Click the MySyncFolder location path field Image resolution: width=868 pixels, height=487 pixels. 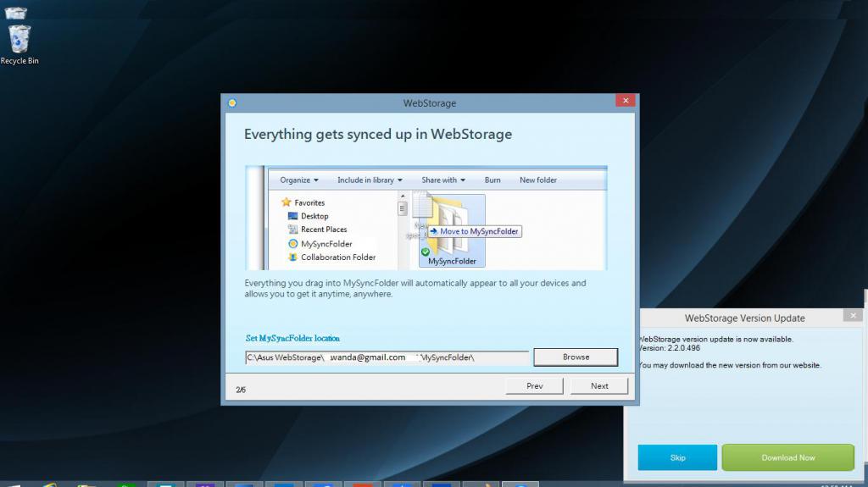pyautogui.click(x=387, y=357)
